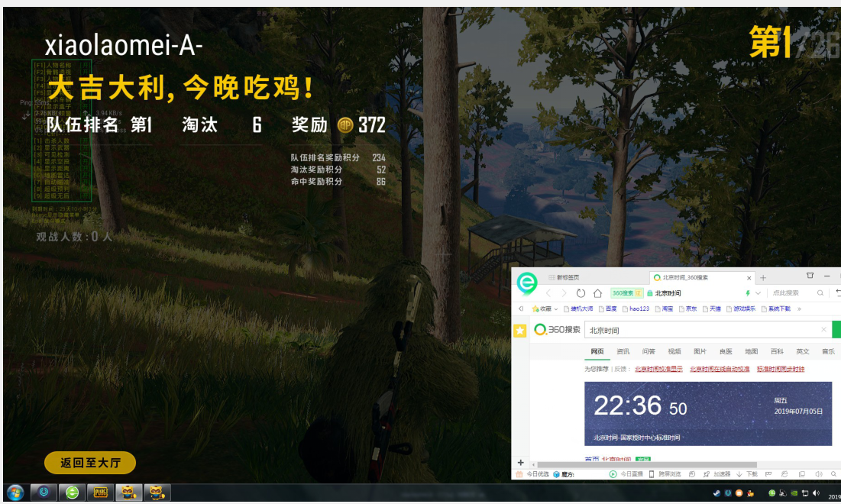Select the 英文 search category
Image resolution: width=841 pixels, height=504 pixels.
pos(802,352)
